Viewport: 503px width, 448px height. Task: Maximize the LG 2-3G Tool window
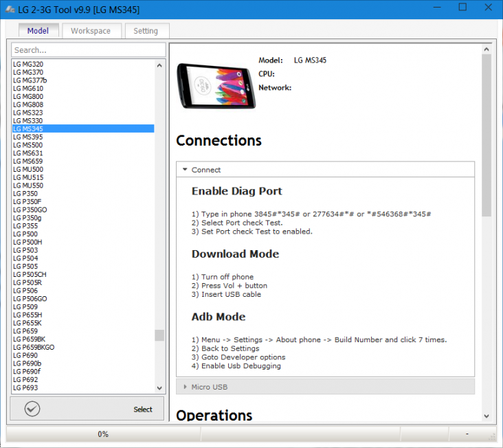462,7
